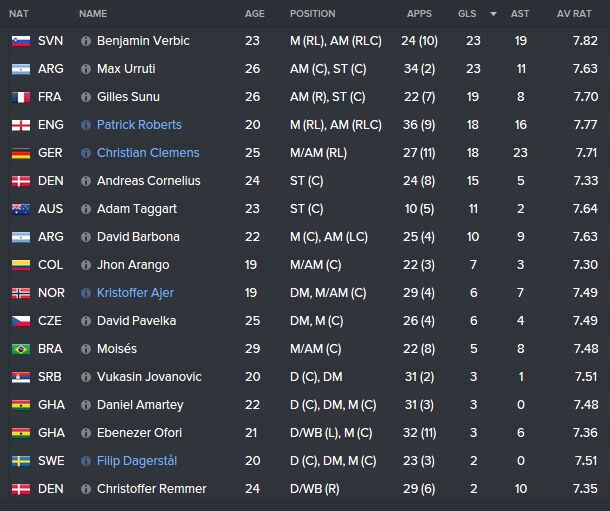Open info icon beside Moisés
610x511 pixels.
coord(86,349)
